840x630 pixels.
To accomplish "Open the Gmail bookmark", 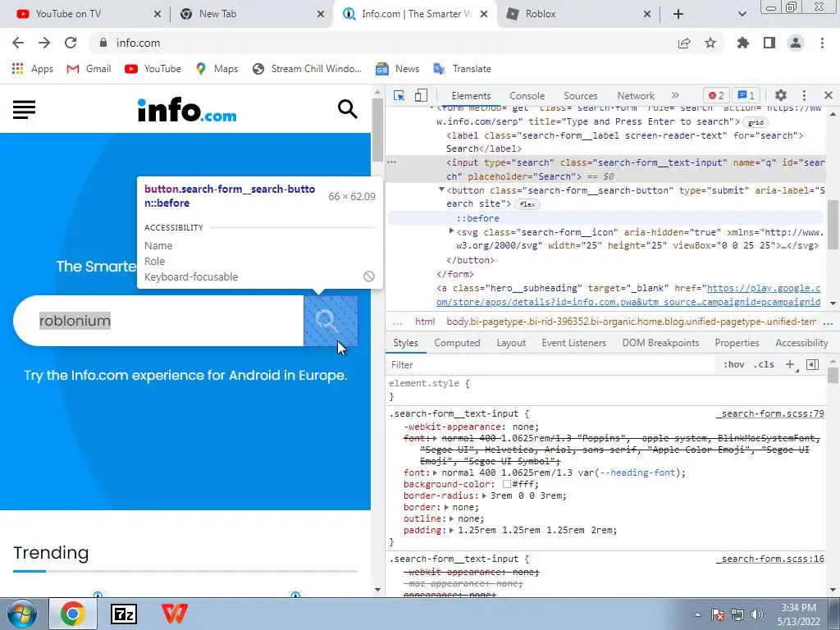I will (89, 69).
